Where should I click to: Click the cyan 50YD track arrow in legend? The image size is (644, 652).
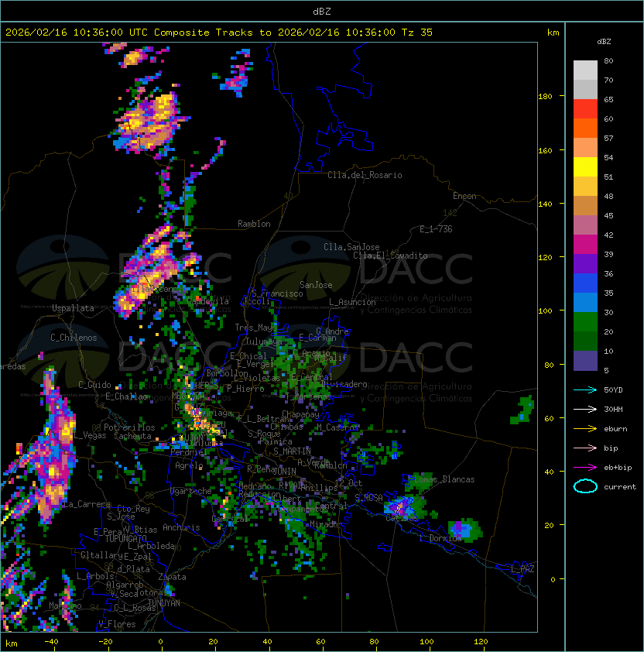[585, 390]
